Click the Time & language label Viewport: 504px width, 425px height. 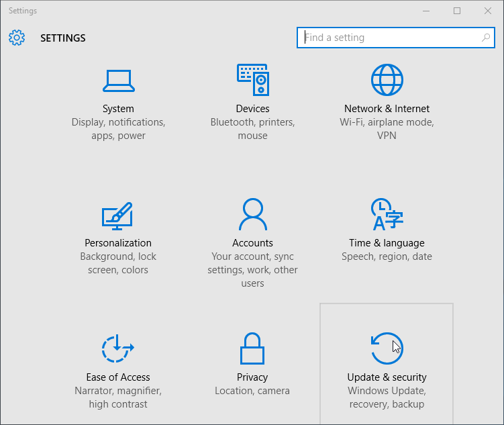tap(387, 243)
